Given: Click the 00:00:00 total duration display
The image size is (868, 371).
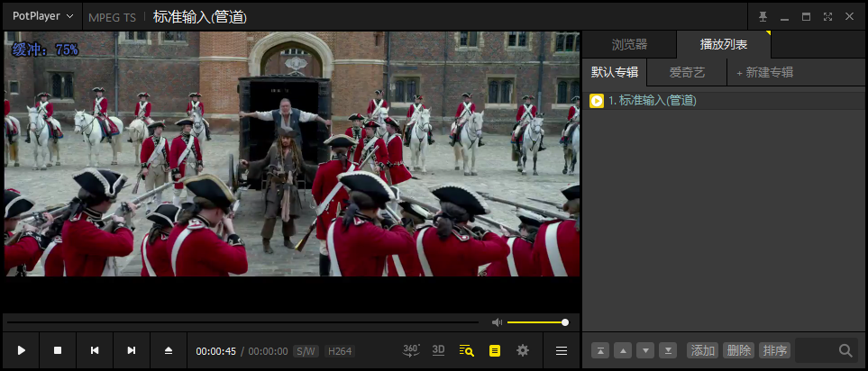Looking at the screenshot, I should tap(268, 351).
